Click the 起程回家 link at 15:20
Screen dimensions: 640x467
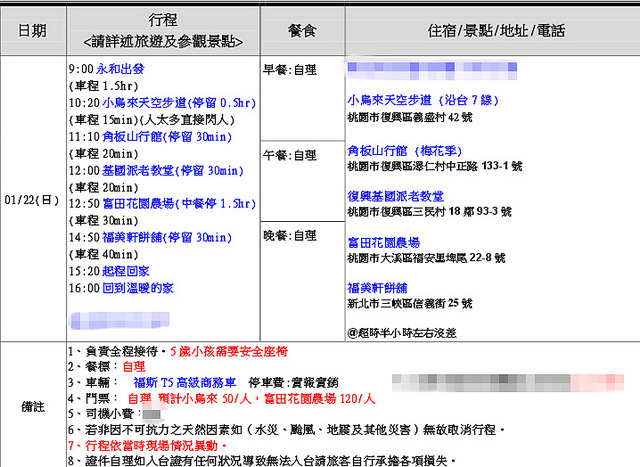click(x=124, y=271)
